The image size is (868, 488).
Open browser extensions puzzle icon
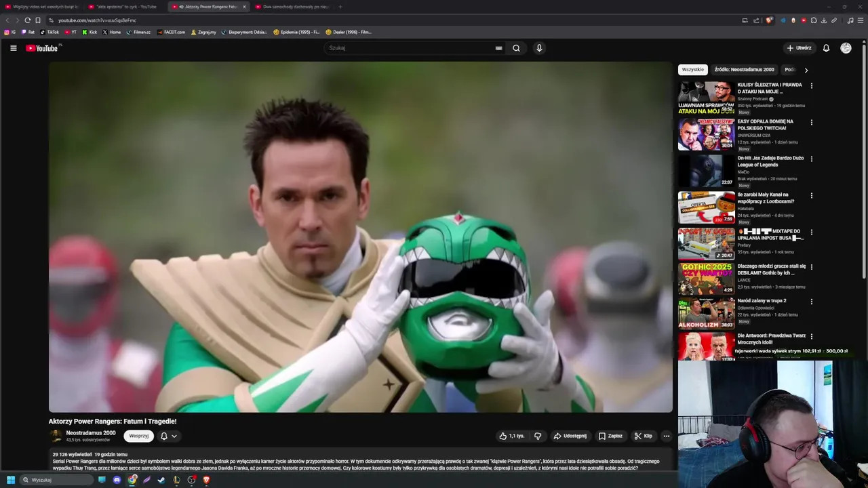pyautogui.click(x=814, y=20)
